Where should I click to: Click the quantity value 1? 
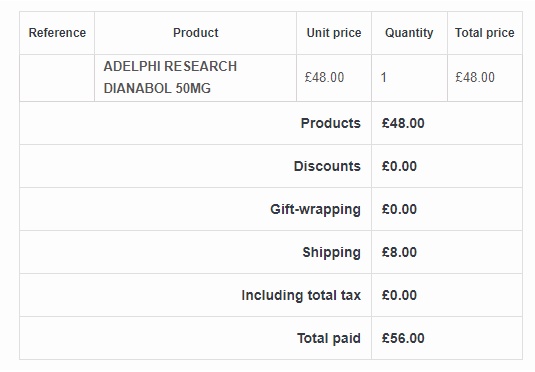click(x=384, y=77)
